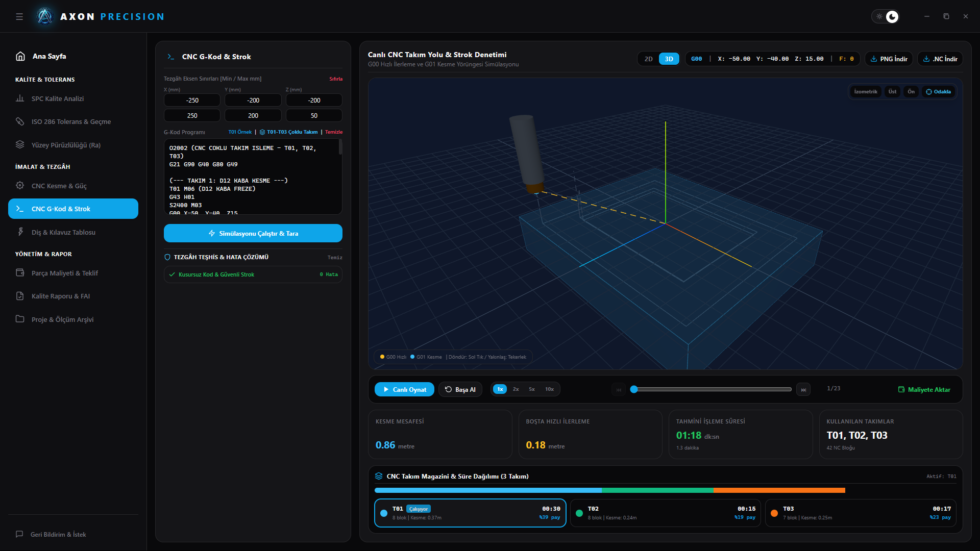Open SPC Kalite Analizi
The image size is (980, 551).
click(x=73, y=98)
